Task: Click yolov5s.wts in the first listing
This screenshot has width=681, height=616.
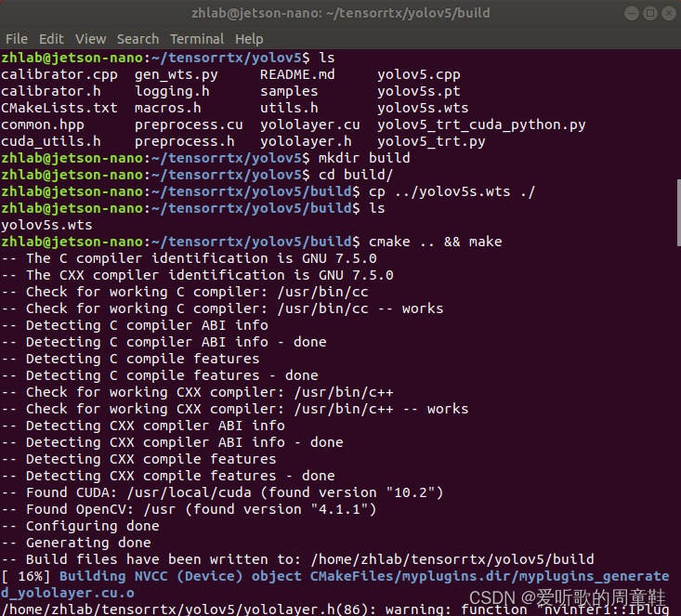Action: 423,108
